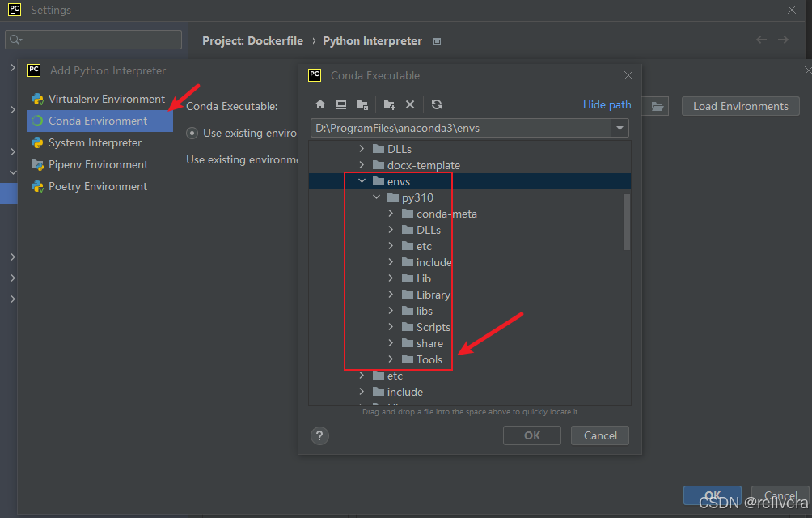The height and width of the screenshot is (518, 812).
Task: Create a new directory icon
Action: 390,104
